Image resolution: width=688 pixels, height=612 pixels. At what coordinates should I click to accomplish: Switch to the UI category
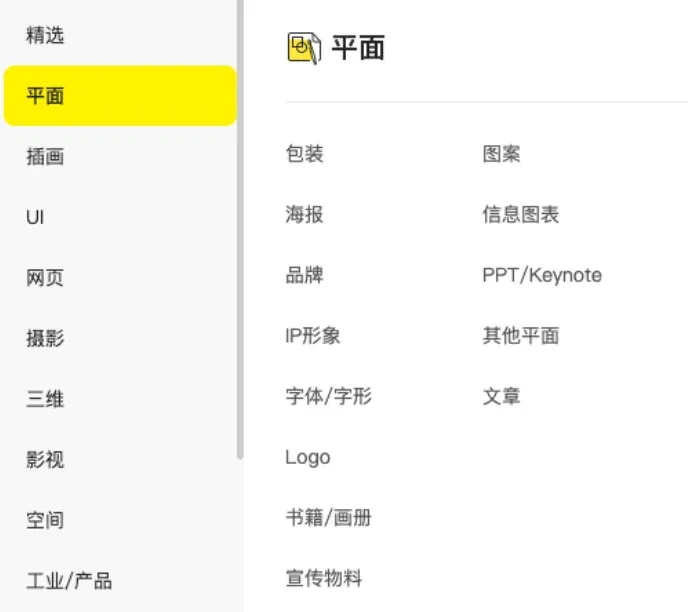pyautogui.click(x=35, y=217)
